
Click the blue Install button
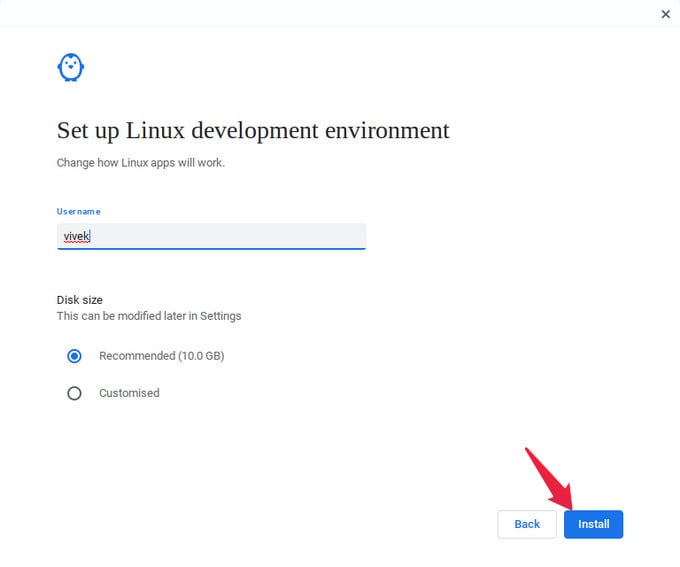pos(593,524)
